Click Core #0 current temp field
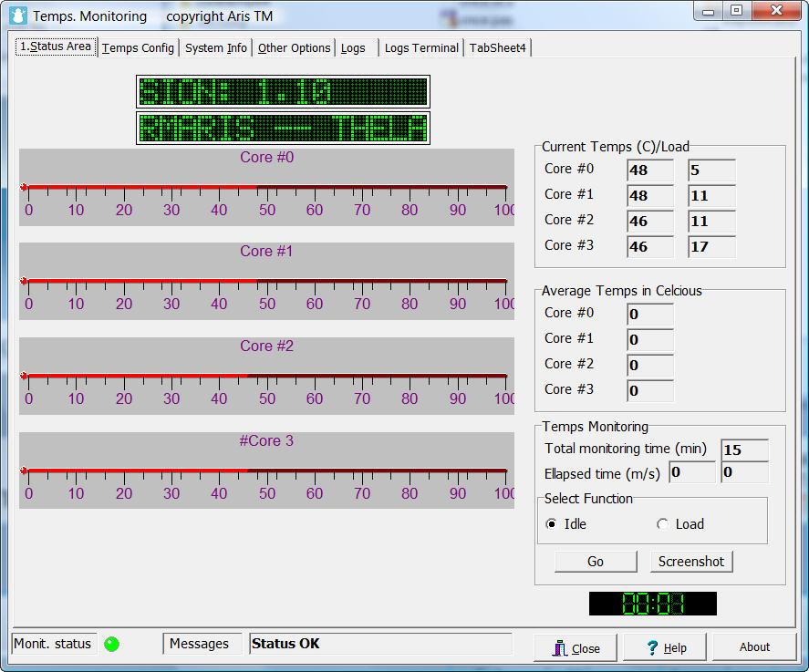This screenshot has width=809, height=672. (x=650, y=171)
